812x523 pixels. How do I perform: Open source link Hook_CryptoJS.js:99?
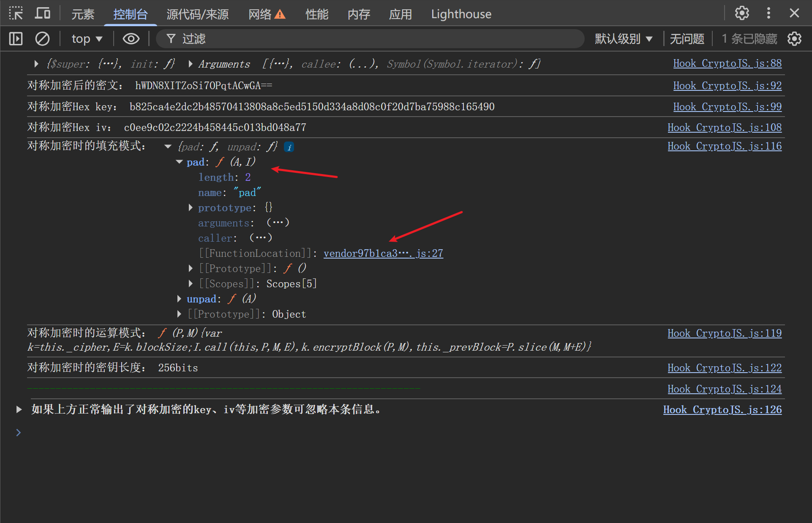pyautogui.click(x=727, y=107)
